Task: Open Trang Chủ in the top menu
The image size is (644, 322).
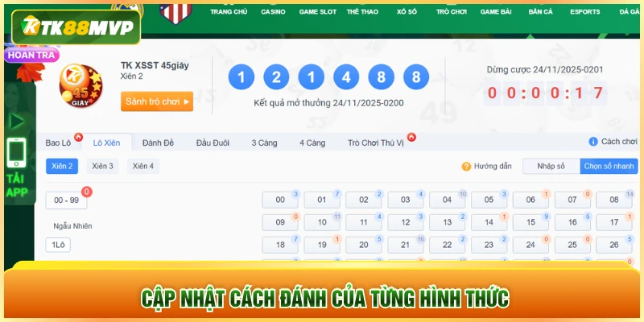Action: coord(229,12)
